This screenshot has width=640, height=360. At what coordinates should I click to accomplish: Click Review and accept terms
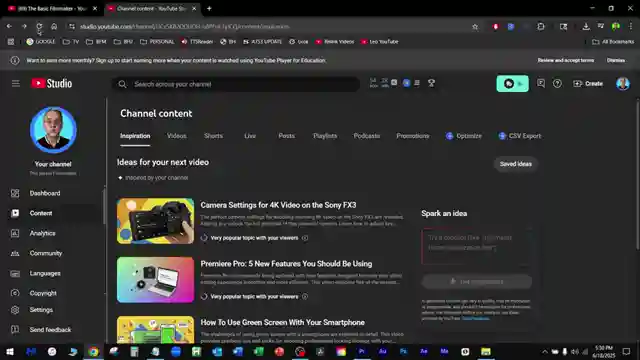(x=566, y=60)
